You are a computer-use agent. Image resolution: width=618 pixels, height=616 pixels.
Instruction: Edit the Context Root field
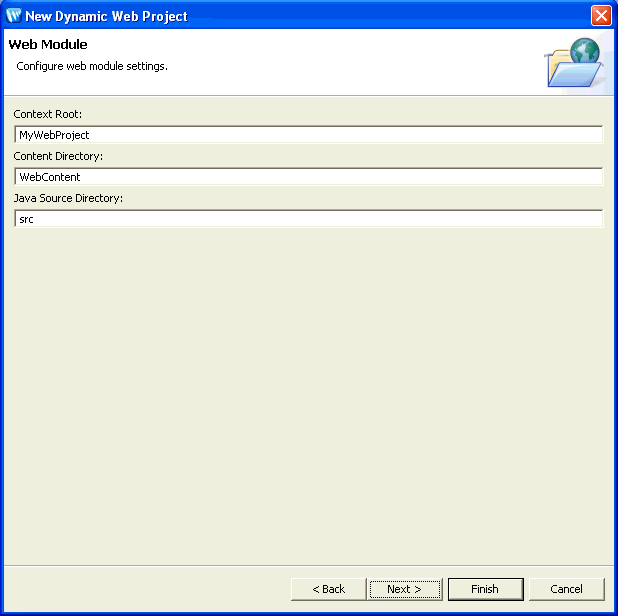pos(309,135)
